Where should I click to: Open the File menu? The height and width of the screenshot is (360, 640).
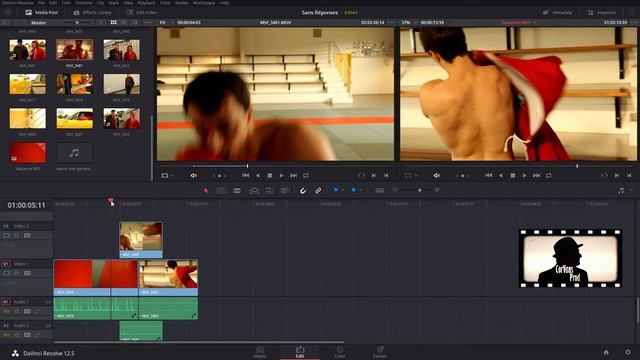[x=41, y=3]
